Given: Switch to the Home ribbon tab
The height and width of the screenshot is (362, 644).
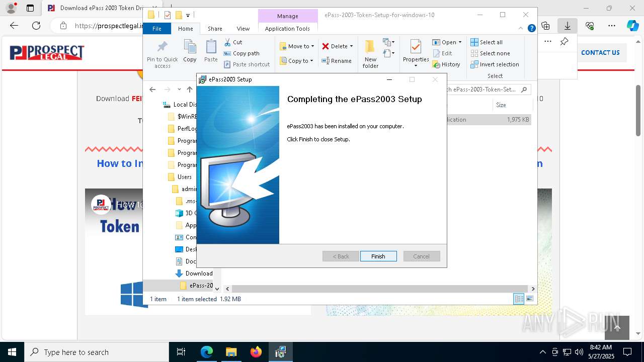Looking at the screenshot, I should (185, 29).
